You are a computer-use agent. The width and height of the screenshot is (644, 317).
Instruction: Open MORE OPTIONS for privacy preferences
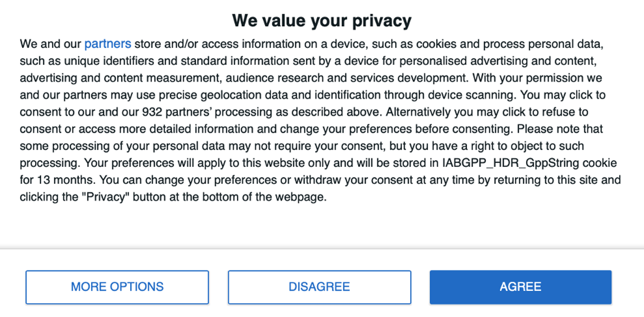(x=117, y=287)
